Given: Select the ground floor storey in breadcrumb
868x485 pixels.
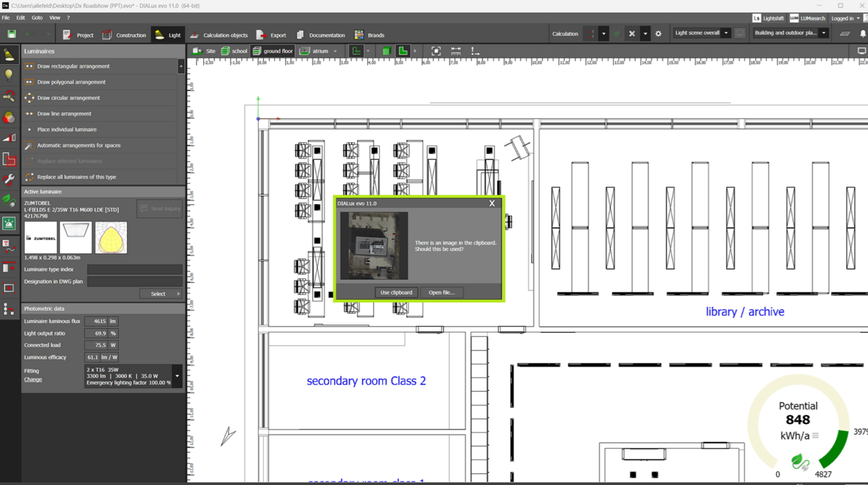Looking at the screenshot, I should click(273, 51).
